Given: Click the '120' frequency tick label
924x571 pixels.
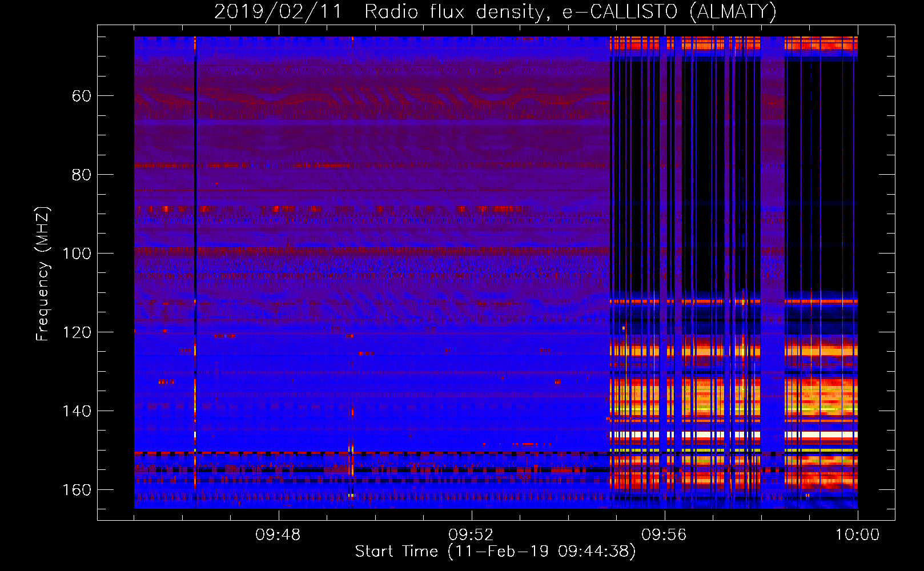Looking at the screenshot, I should 77,332.
